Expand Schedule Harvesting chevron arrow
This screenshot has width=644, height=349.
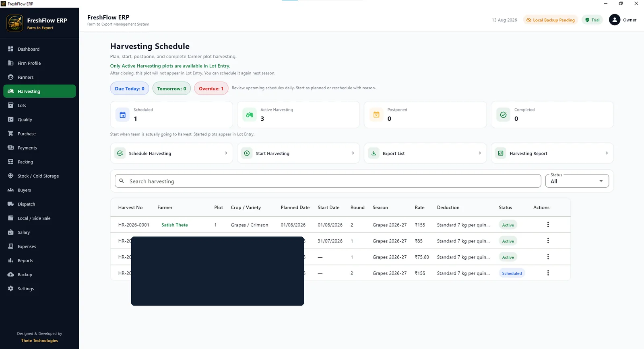click(226, 153)
